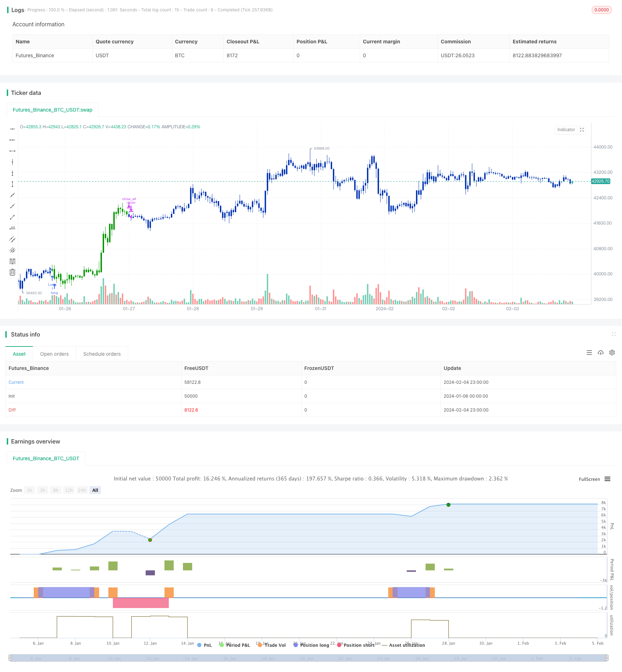Switch to the Schedule orders tab

(102, 354)
